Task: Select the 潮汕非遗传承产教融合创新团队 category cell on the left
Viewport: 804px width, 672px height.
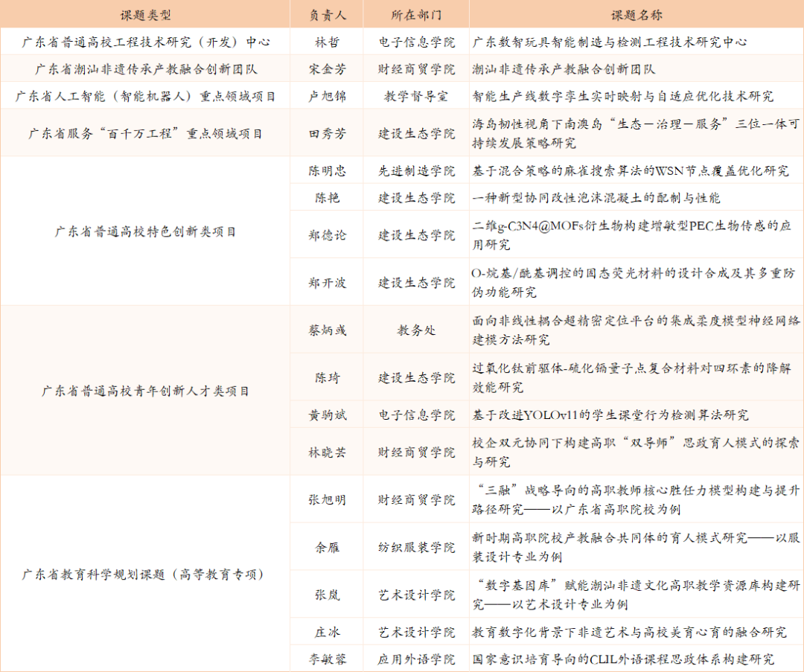Action: click(146, 69)
